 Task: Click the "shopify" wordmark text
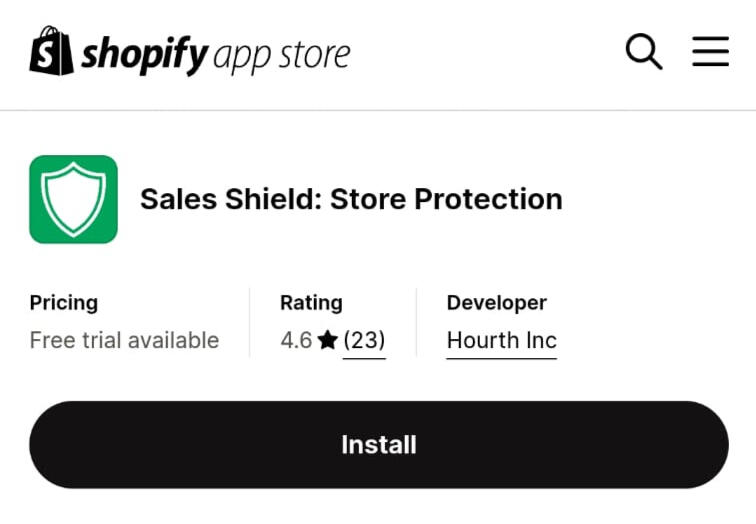point(145,54)
